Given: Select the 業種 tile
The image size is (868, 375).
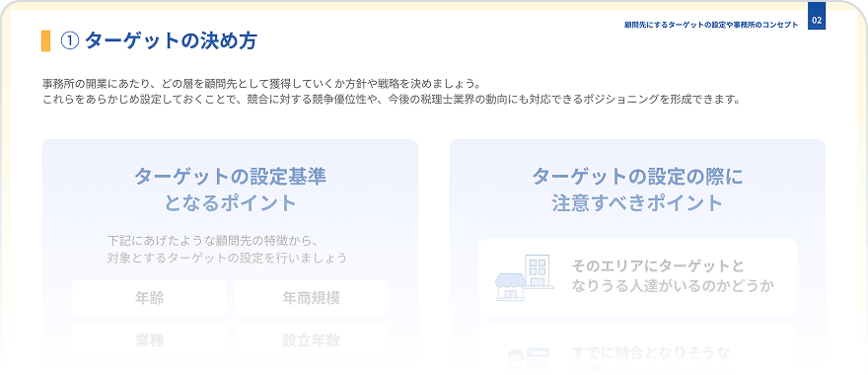Looking at the screenshot, I should click(x=150, y=340).
